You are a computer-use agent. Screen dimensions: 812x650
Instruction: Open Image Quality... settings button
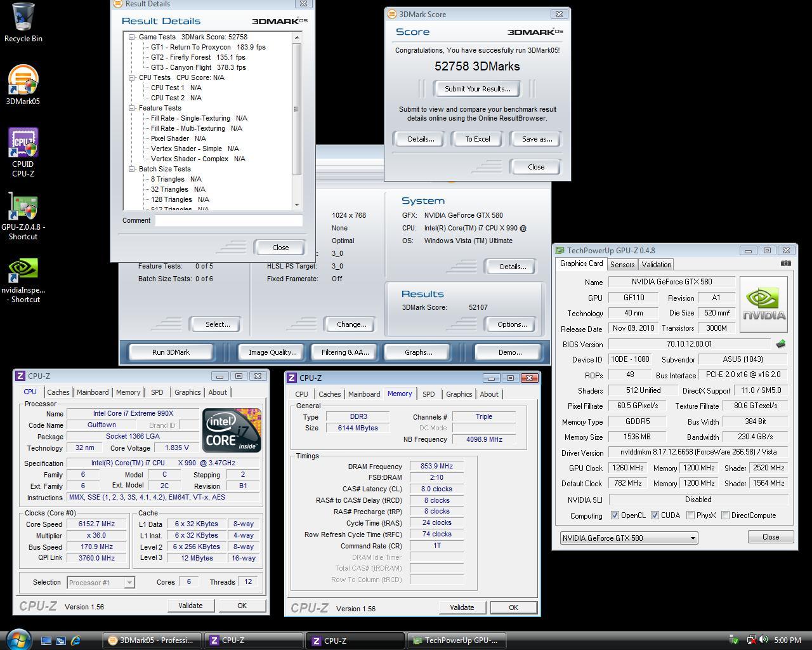272,352
